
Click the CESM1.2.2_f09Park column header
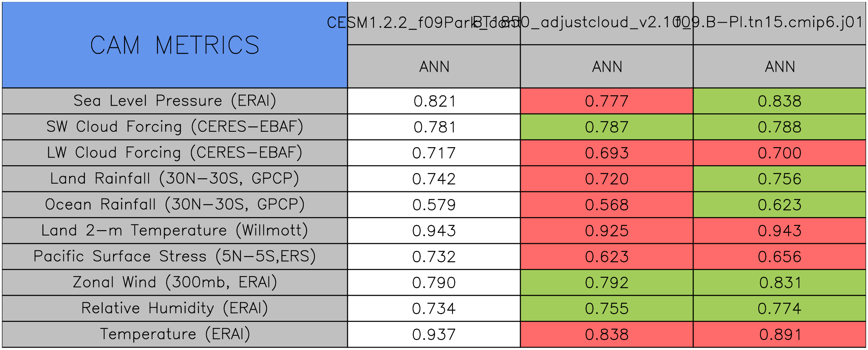pyautogui.click(x=434, y=23)
